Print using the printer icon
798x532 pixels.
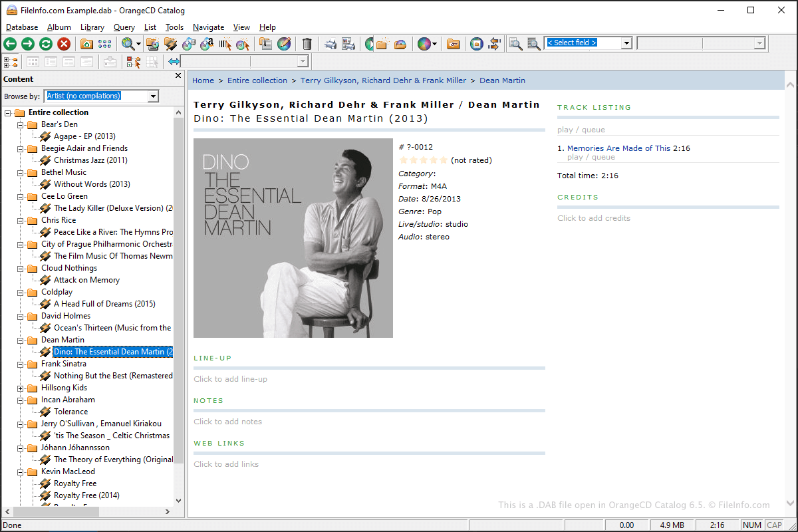331,44
